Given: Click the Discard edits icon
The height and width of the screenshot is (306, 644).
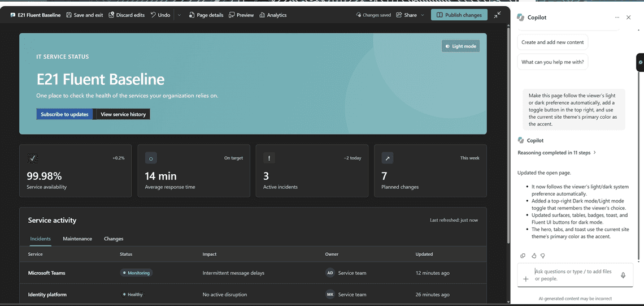Looking at the screenshot, I should 111,15.
